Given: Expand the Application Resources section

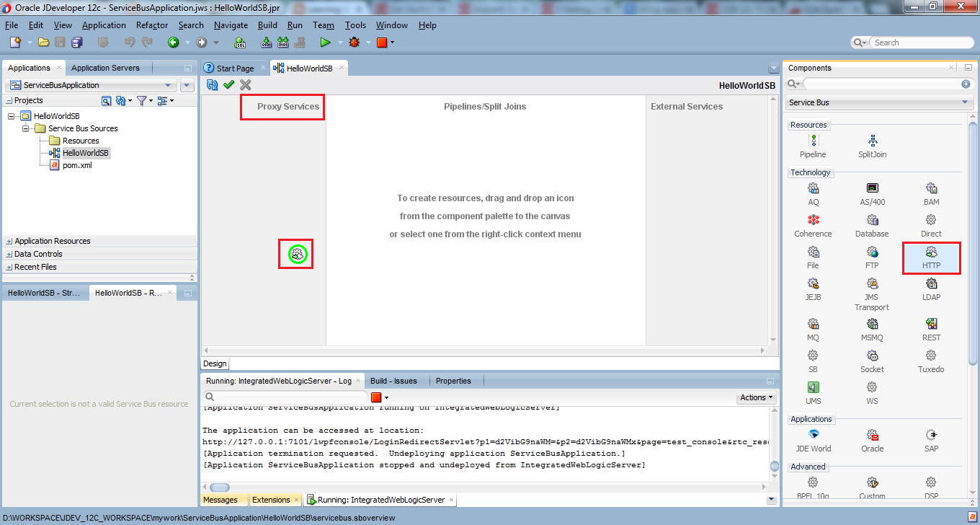Looking at the screenshot, I should 9,241.
